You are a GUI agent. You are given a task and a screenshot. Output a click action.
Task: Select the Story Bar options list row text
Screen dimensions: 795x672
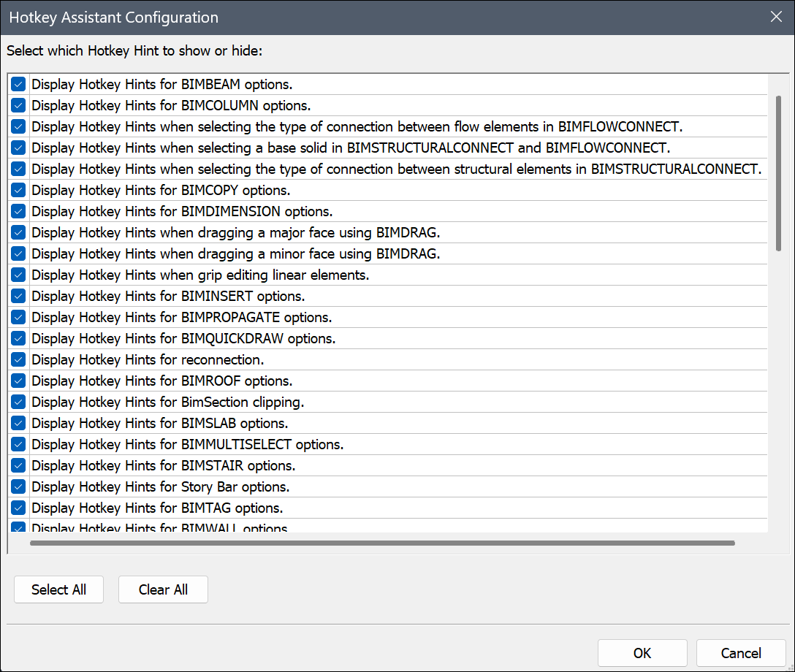pyautogui.click(x=160, y=486)
